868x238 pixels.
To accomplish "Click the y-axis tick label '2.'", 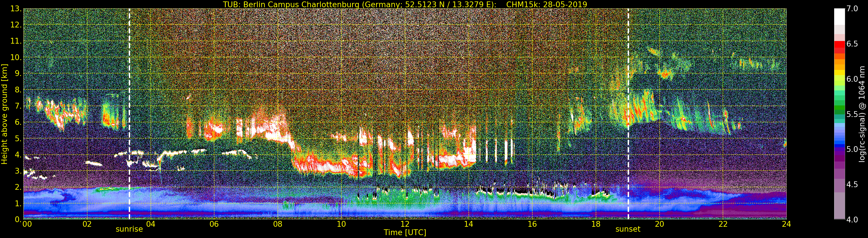I will tap(18, 187).
